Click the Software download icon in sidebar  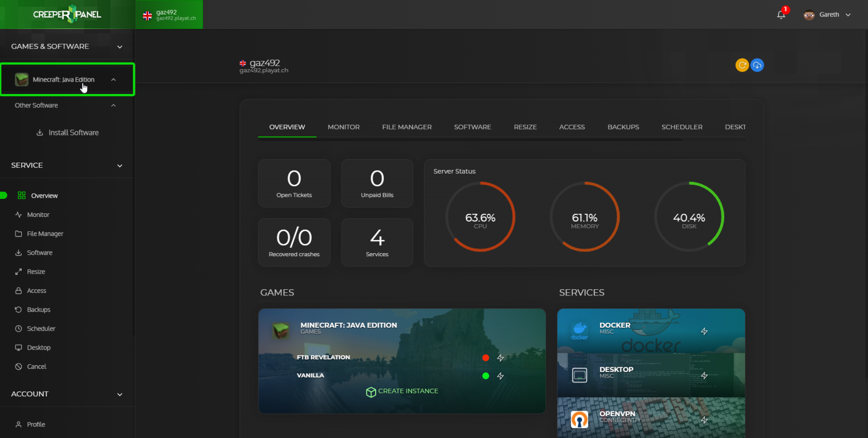[x=19, y=253]
